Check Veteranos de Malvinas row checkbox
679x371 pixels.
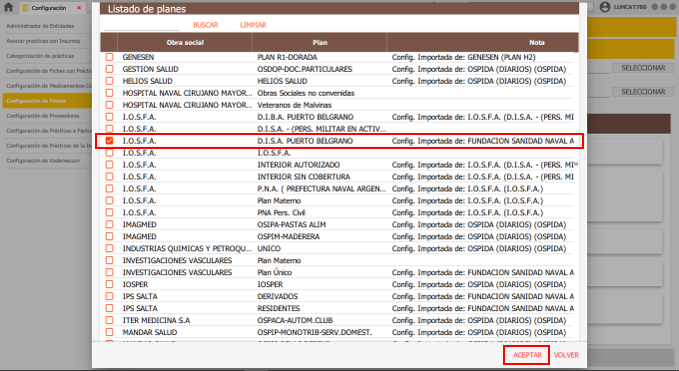[109, 105]
